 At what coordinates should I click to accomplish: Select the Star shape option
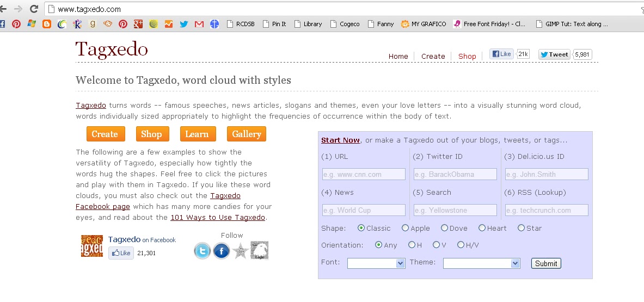(521, 228)
